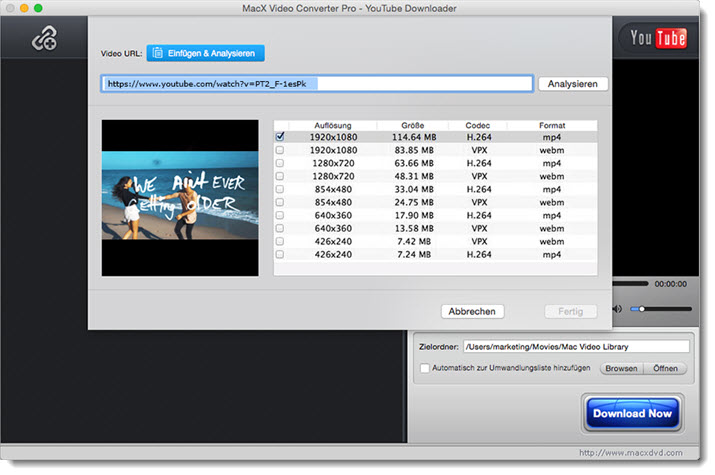Select the 7.24 MB size cell
The image size is (715, 475).
point(414,254)
